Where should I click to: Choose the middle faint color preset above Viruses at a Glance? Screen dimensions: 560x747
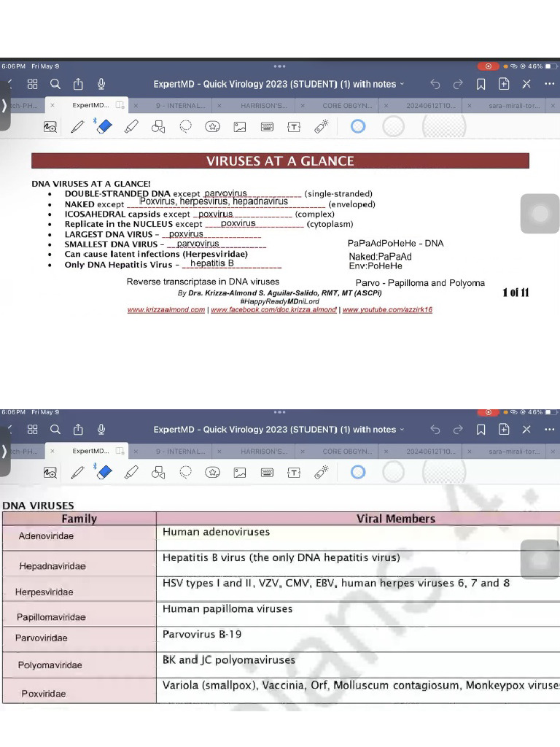[x=393, y=127]
